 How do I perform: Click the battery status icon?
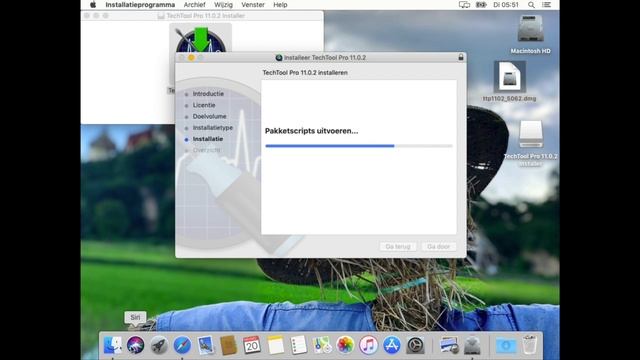481,5
